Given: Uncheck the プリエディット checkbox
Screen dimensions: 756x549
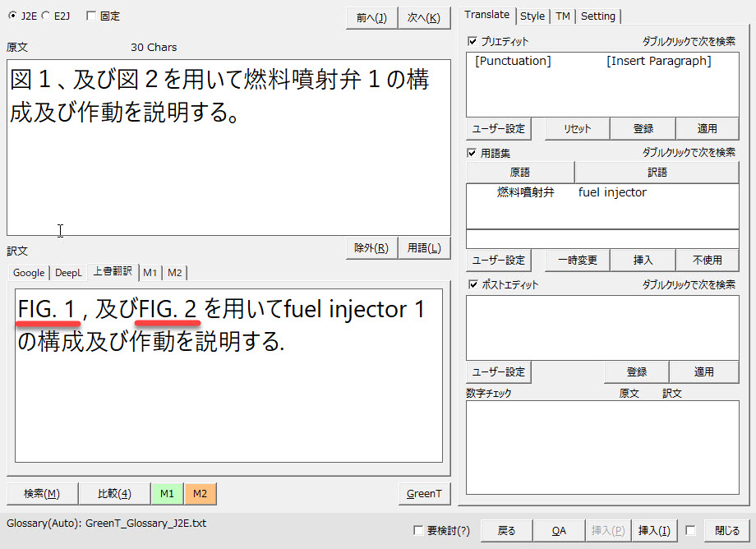Looking at the screenshot, I should 472,41.
